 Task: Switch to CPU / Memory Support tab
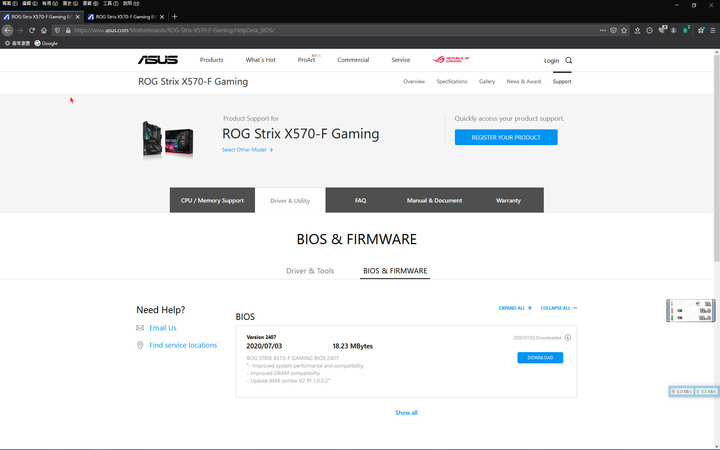click(212, 200)
